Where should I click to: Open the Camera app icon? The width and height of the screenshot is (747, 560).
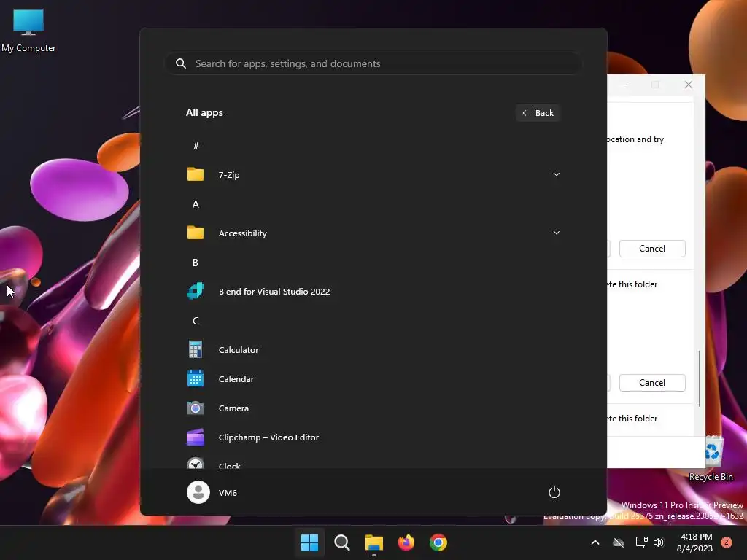[196, 408]
